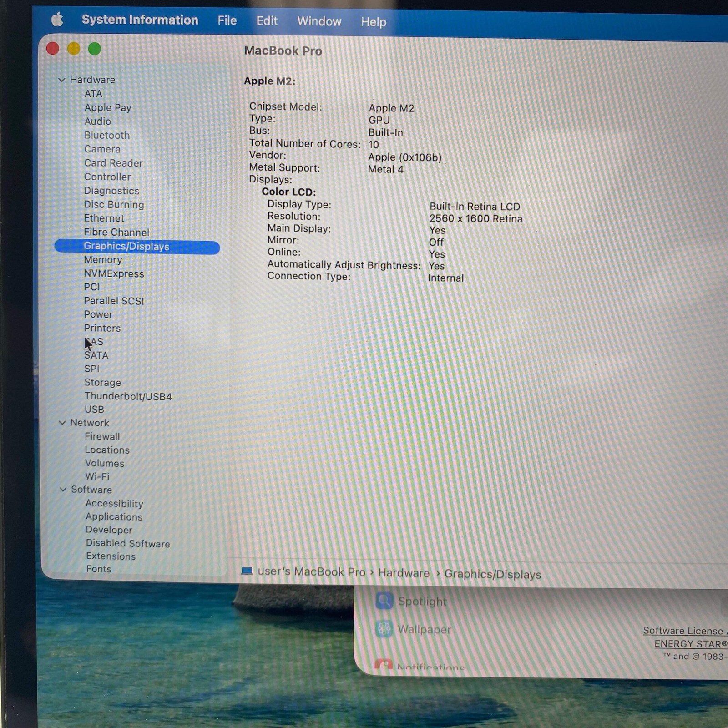728x728 pixels.
Task: Click the Color LCD display heading
Action: point(288,192)
